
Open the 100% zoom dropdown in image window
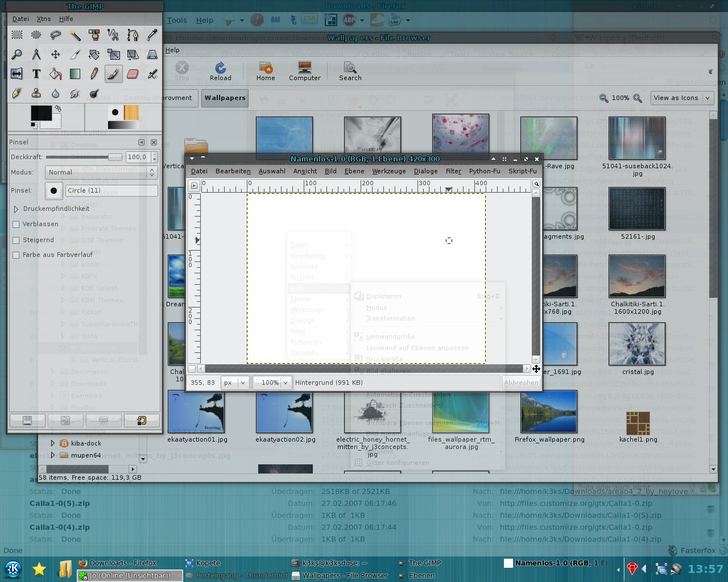tap(272, 383)
